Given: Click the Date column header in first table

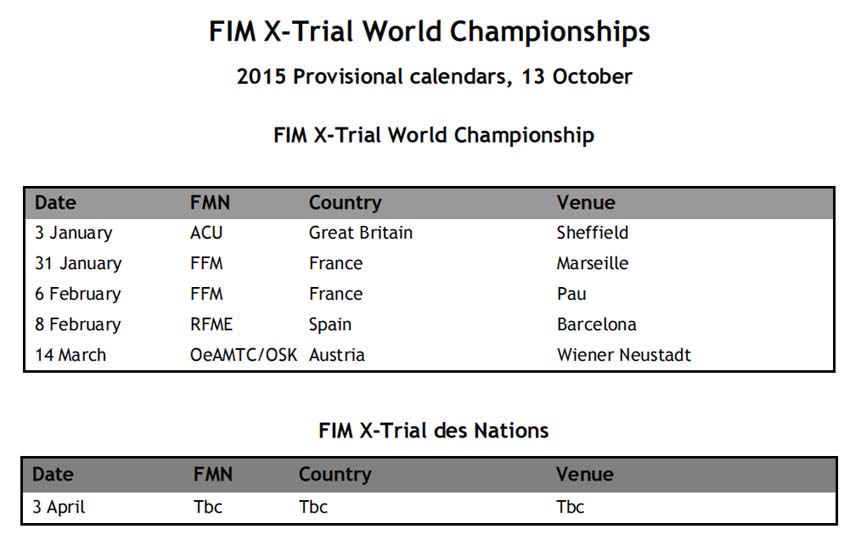Looking at the screenshot, I should point(55,203).
